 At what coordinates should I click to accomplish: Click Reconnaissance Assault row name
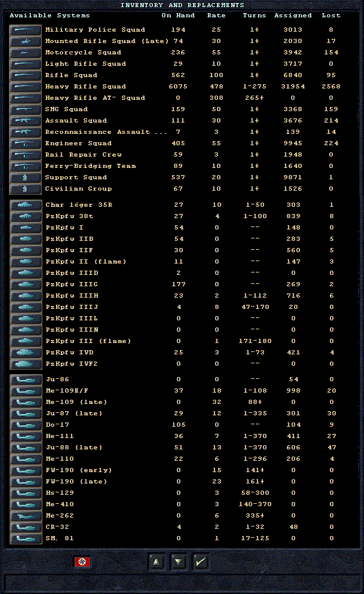pyautogui.click(x=106, y=132)
